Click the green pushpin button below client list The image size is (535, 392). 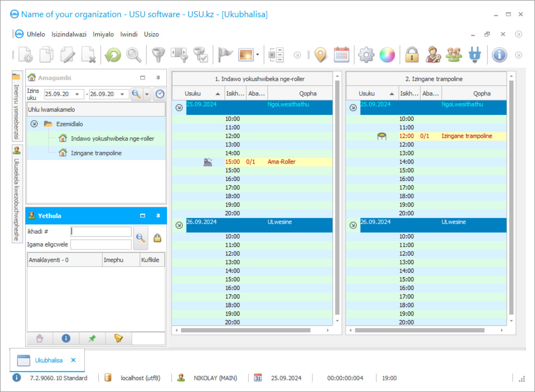tap(92, 338)
